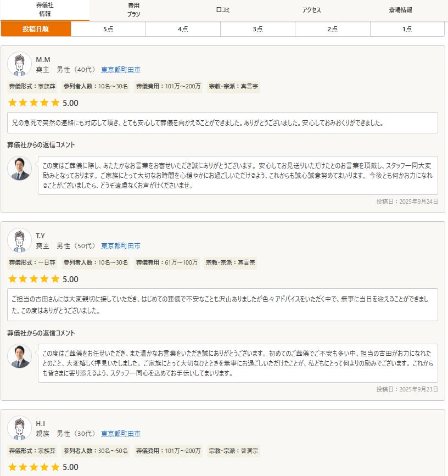
Task: Select 葬儀形式:一日葬 tag in T.Y review
Action: [32, 262]
